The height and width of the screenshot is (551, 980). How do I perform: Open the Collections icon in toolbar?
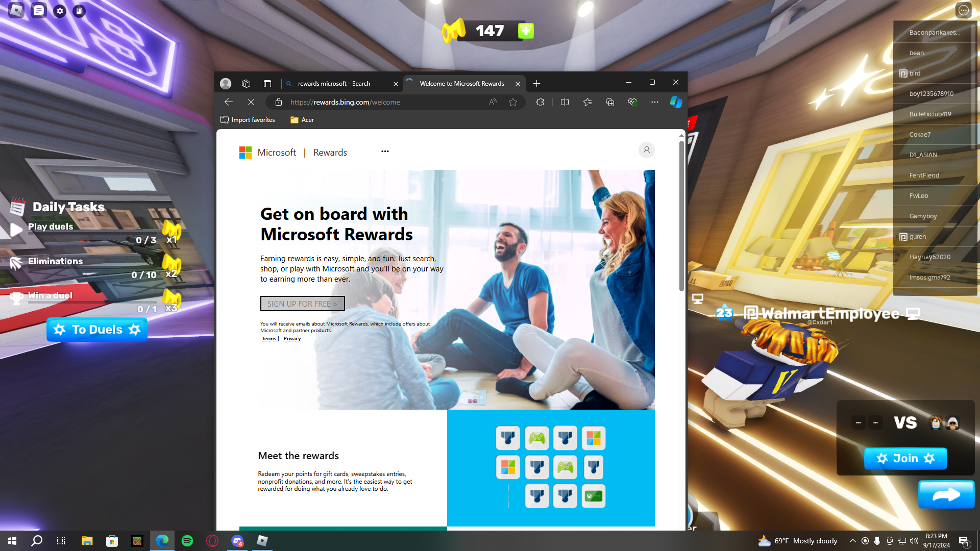click(x=610, y=102)
